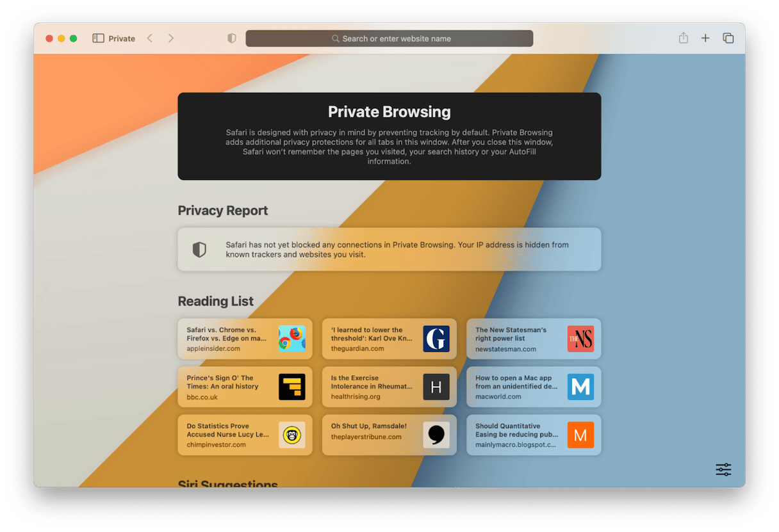Open Safari vs. Chrome appleinsider article
The height and width of the screenshot is (532, 779).
227,339
